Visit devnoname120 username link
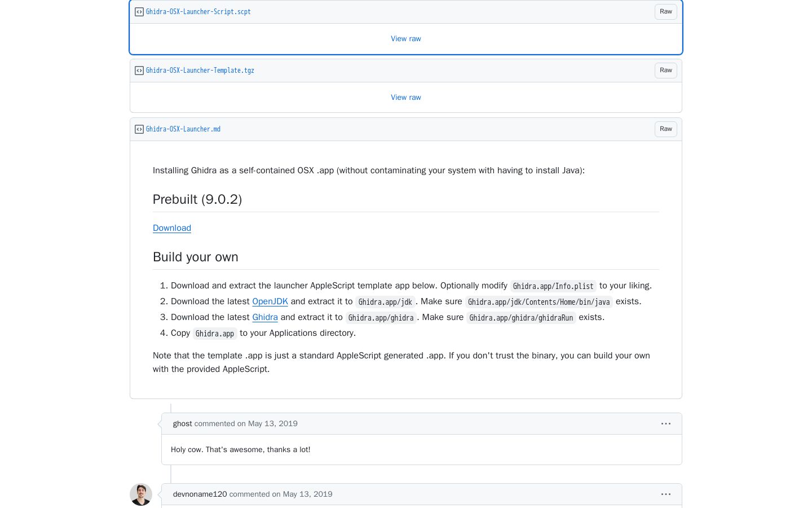 200,494
